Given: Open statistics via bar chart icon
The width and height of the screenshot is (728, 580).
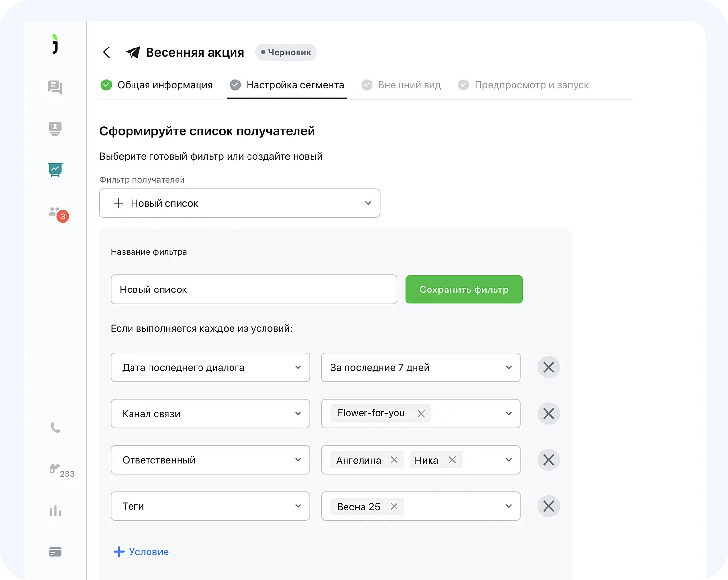Looking at the screenshot, I should coord(55,510).
